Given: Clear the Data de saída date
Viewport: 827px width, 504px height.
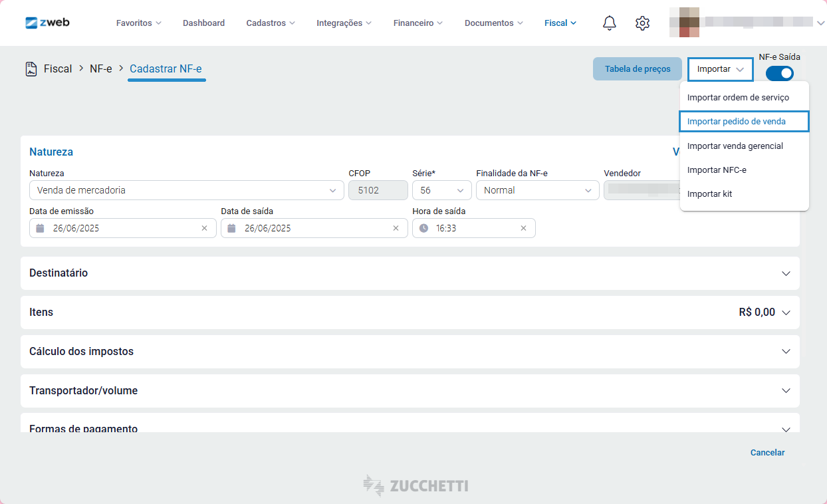Looking at the screenshot, I should pos(396,228).
